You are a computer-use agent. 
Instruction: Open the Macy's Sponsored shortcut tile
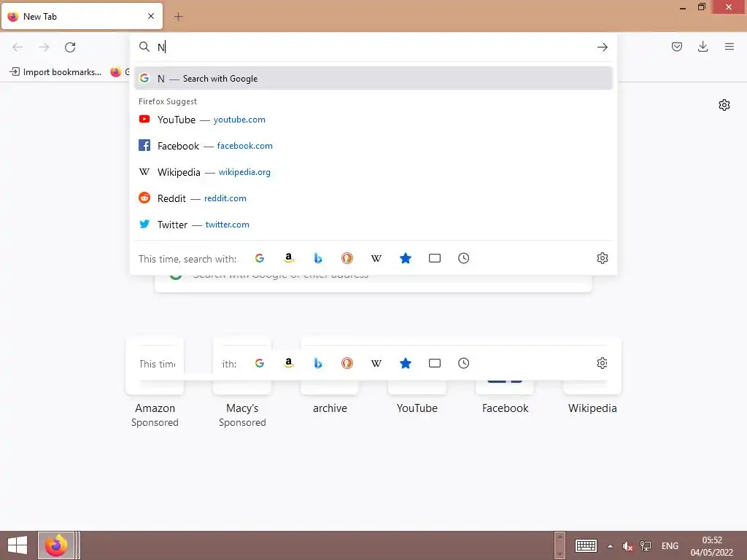tap(242, 384)
